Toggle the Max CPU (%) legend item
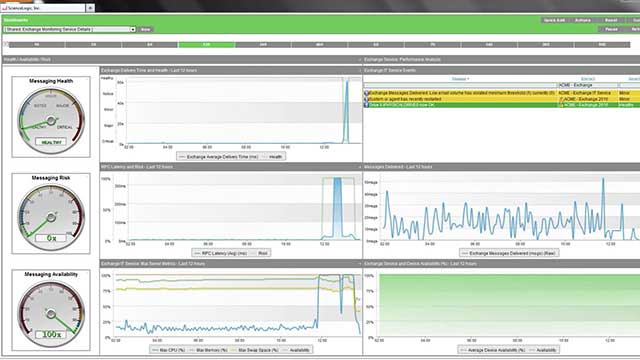Image resolution: width=640 pixels, height=360 pixels. 168,350
